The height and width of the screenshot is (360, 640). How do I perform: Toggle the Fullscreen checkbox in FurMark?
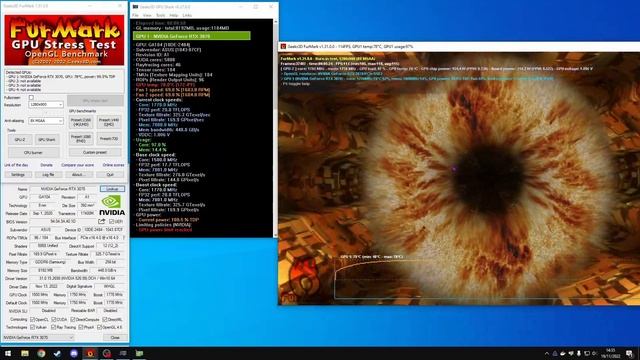pos(31,98)
